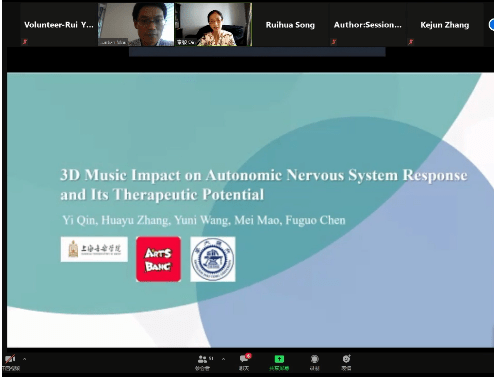Click the record icon

[314, 362]
